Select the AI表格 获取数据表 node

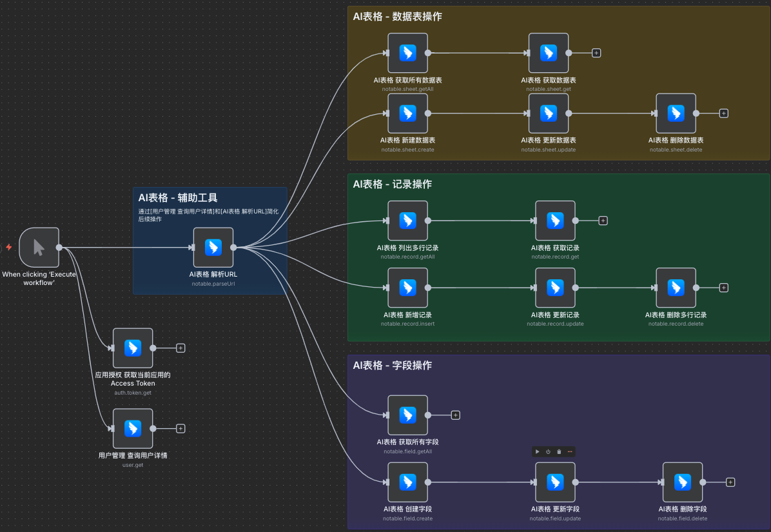[548, 53]
